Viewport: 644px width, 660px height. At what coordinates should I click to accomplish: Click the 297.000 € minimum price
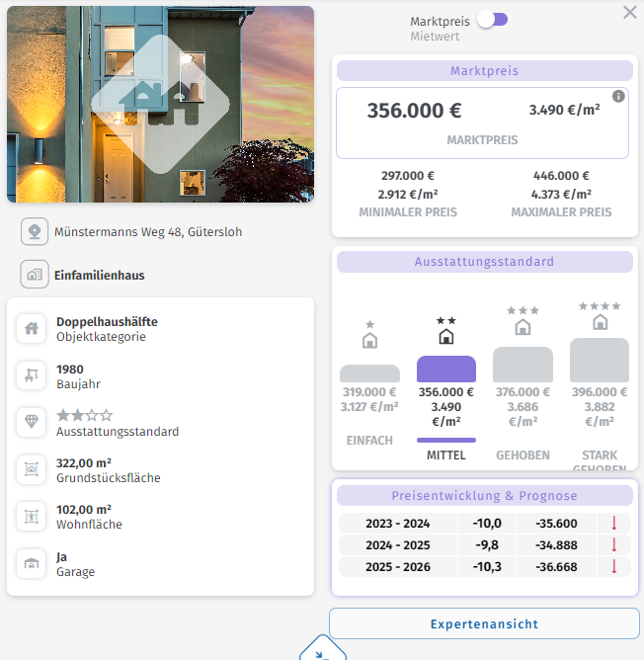[x=408, y=176]
